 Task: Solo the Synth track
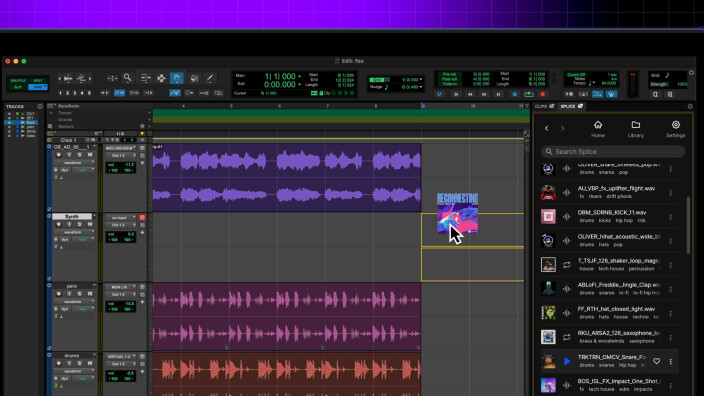pyautogui.click(x=79, y=224)
